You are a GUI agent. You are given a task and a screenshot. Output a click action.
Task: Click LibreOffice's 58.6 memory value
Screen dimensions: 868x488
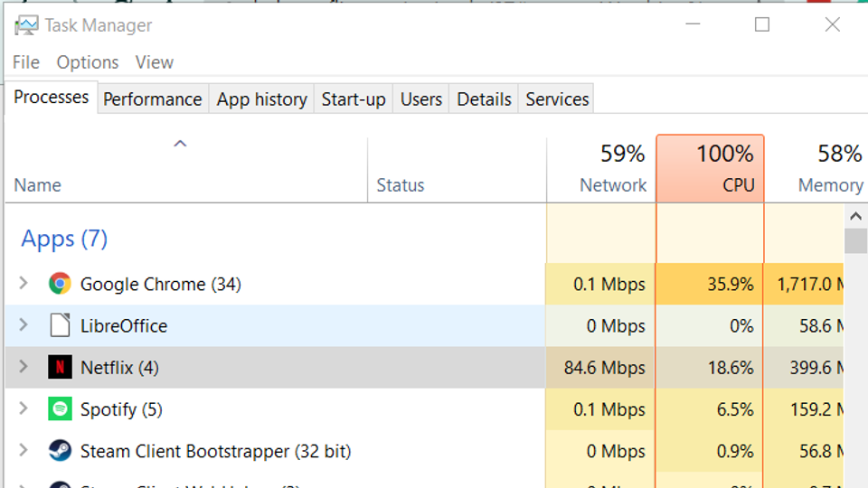[x=821, y=326]
